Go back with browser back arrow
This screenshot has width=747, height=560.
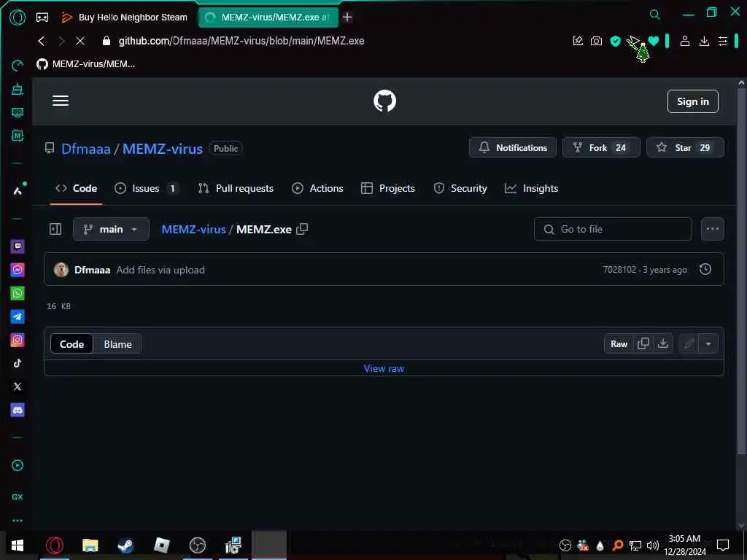point(42,41)
